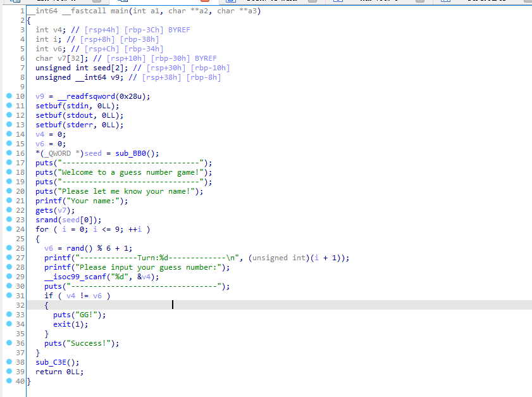Viewport: 532px width, 397px height.
Task: Click breakpoint marker beside line 15
Action: [x=9, y=144]
